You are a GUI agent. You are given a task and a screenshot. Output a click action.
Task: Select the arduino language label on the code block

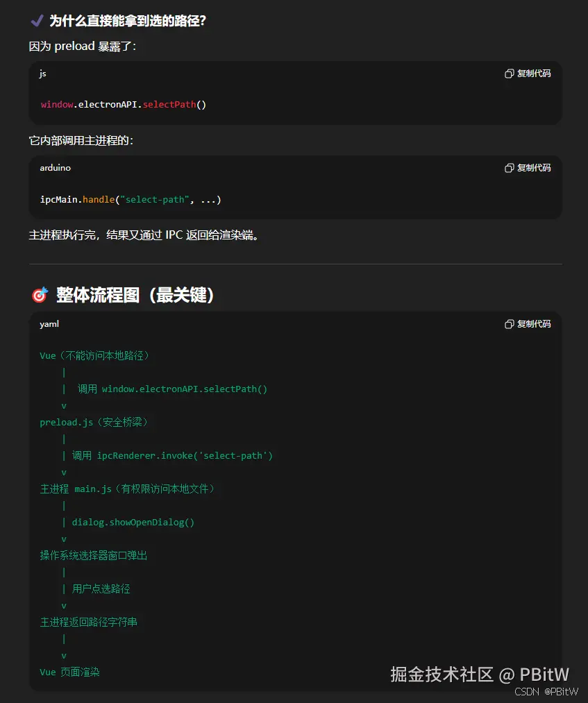point(55,167)
